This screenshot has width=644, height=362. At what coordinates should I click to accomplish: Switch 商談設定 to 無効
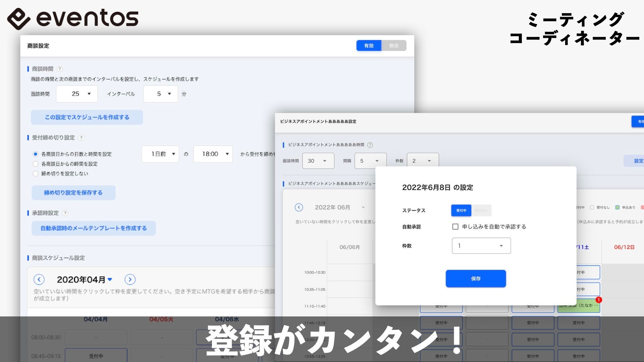click(394, 46)
